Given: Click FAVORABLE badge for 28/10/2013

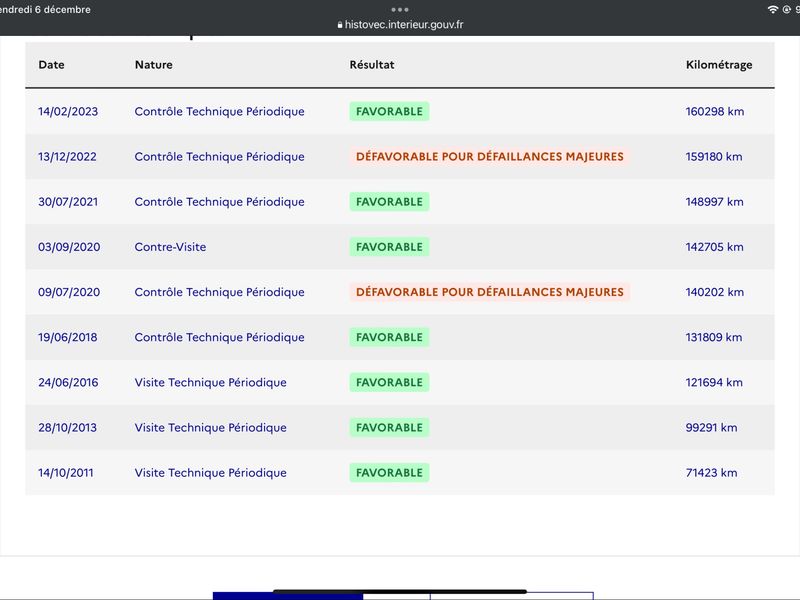Looking at the screenshot, I should click(389, 428).
